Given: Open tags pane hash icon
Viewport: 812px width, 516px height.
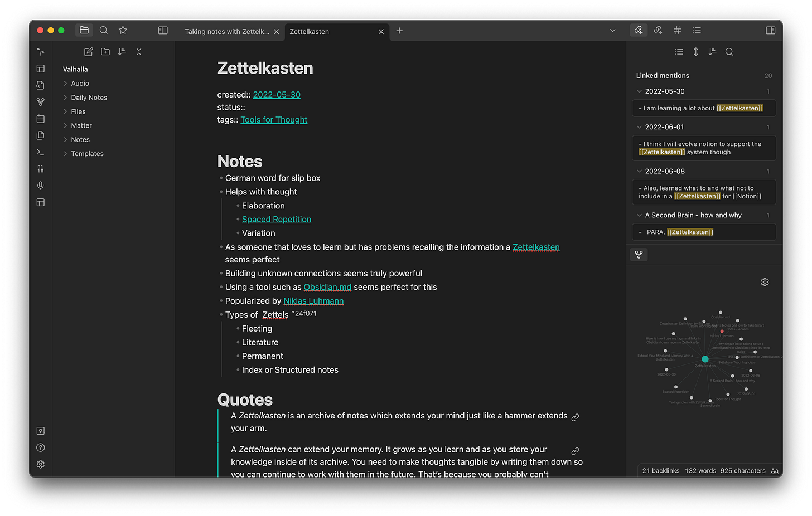Looking at the screenshot, I should (678, 30).
